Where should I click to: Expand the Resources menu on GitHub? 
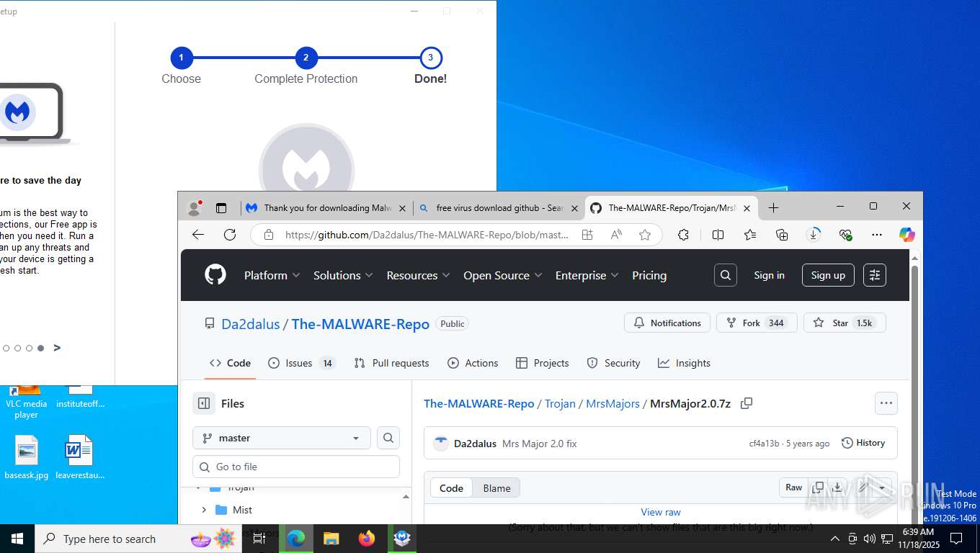(418, 275)
